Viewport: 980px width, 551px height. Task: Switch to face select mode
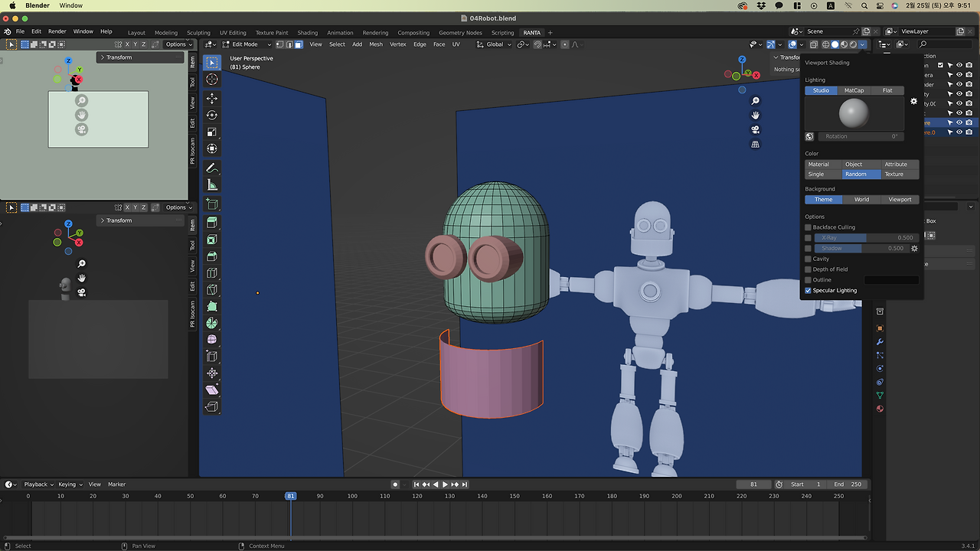tap(299, 44)
